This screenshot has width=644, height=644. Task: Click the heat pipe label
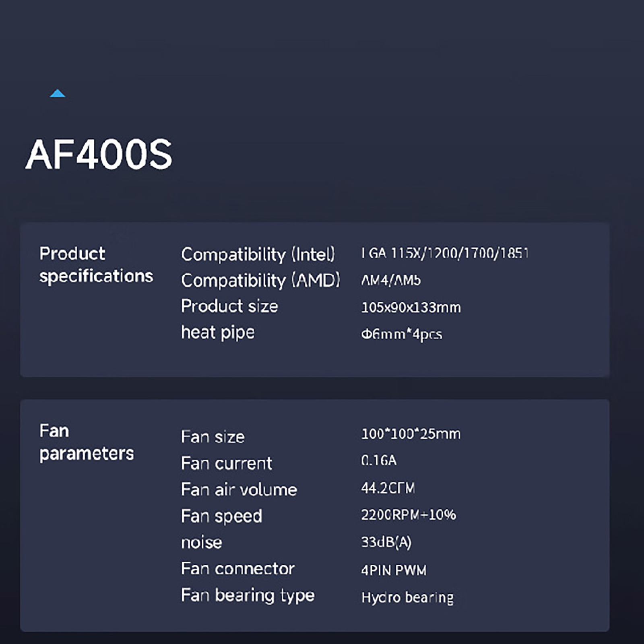(x=218, y=333)
